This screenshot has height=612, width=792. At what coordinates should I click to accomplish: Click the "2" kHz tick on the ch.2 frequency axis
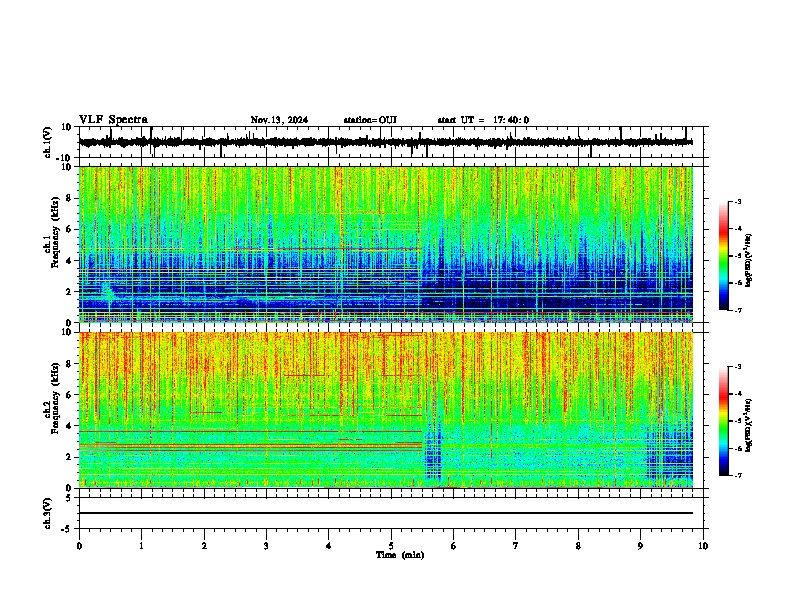coord(70,457)
